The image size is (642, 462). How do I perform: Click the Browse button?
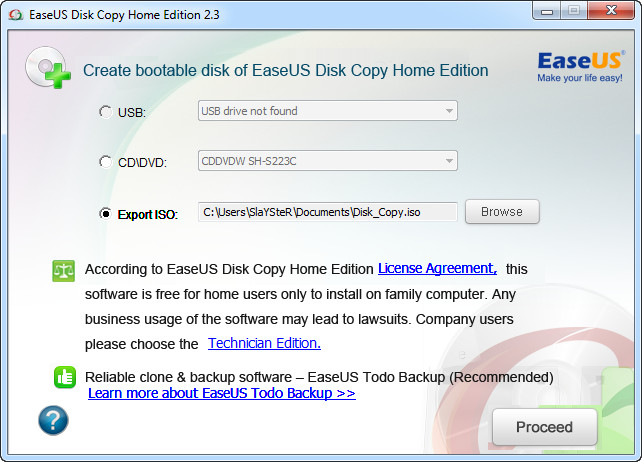pos(502,212)
